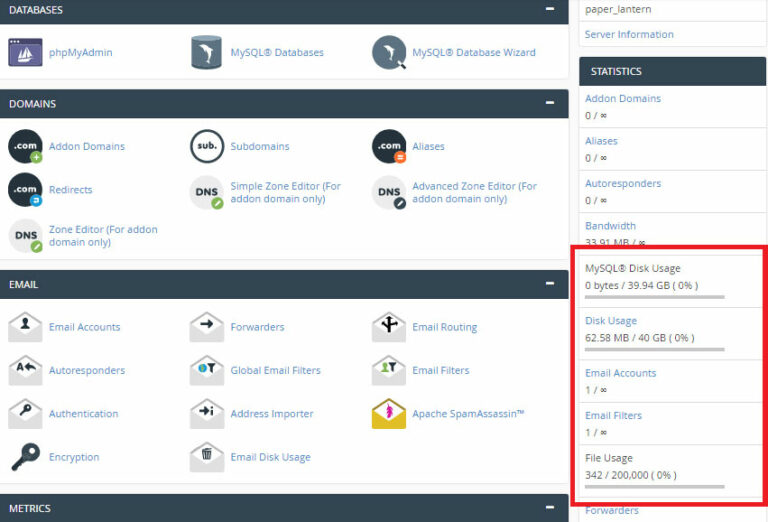Click the Bandwidth statistics link

click(x=610, y=226)
